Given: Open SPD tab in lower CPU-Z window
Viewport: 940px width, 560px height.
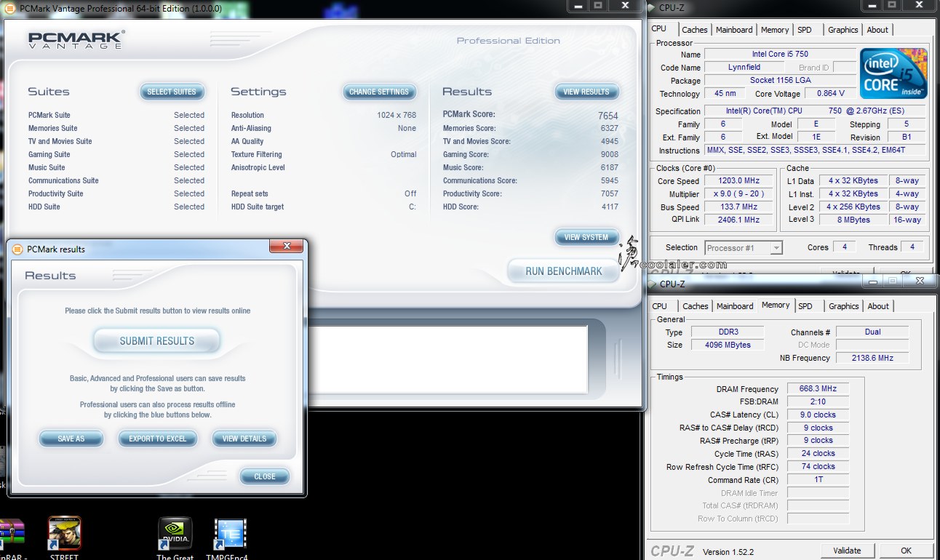Looking at the screenshot, I should tap(805, 306).
